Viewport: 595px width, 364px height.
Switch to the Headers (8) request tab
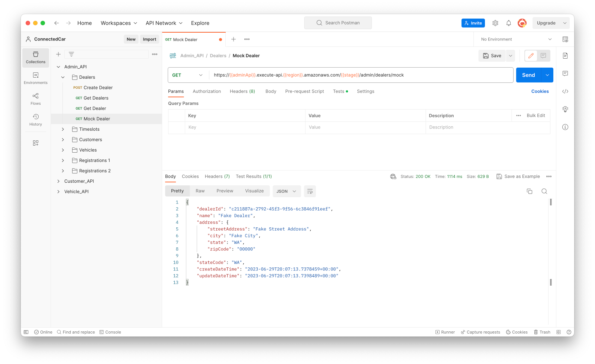point(242,91)
